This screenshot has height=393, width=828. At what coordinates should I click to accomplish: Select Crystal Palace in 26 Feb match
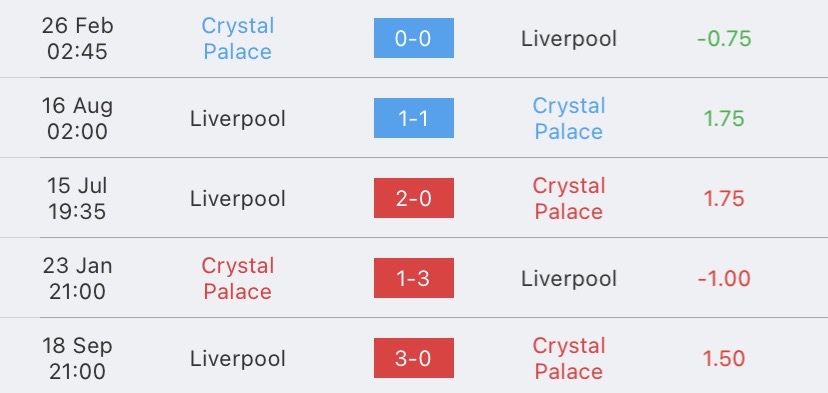(238, 39)
